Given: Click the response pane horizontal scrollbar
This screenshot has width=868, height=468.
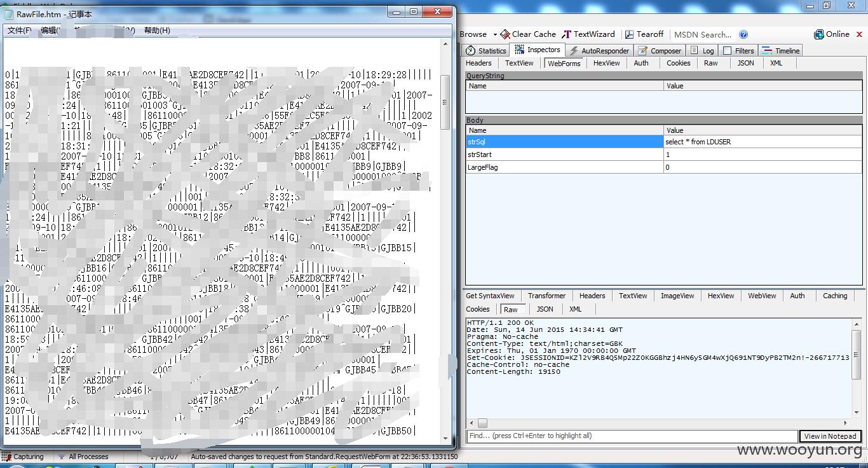Looking at the screenshot, I should pos(659,423).
